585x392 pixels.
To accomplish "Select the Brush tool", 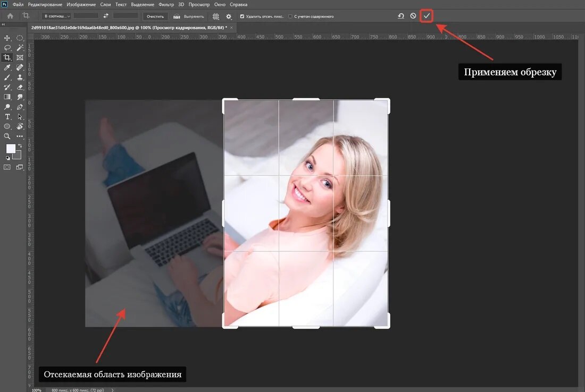I will click(7, 77).
